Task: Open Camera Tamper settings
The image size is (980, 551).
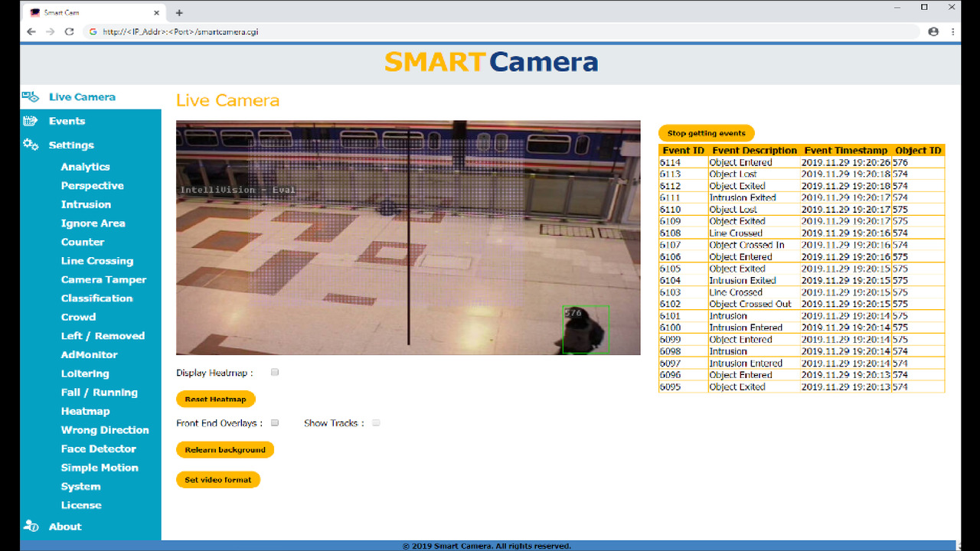Action: point(103,279)
